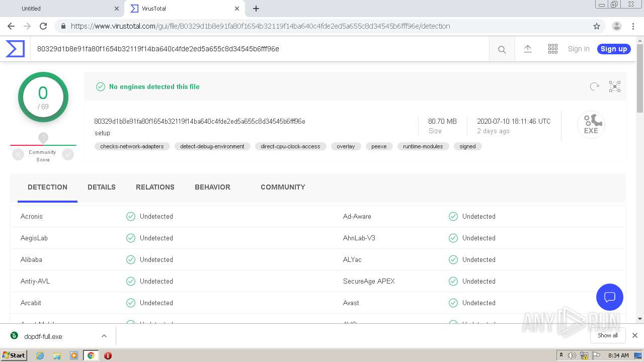Switch to the DETECTION tab
Screen dimensions: 644x362
click(x=47, y=187)
